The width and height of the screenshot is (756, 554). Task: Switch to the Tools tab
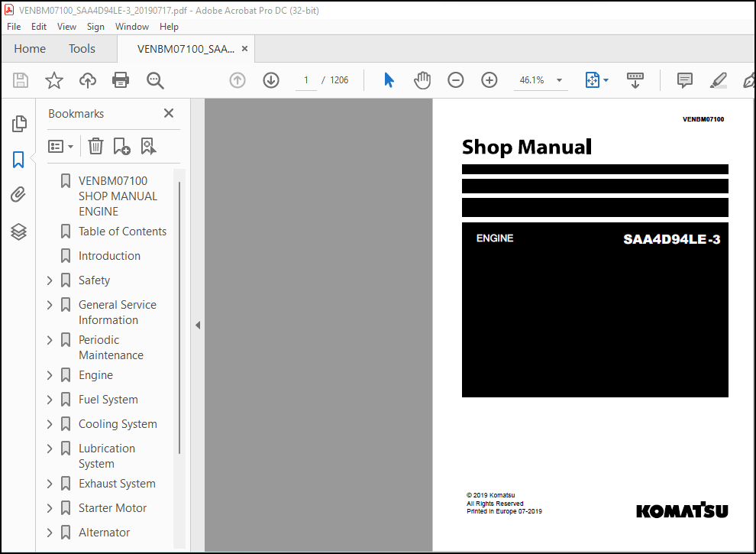coord(82,49)
